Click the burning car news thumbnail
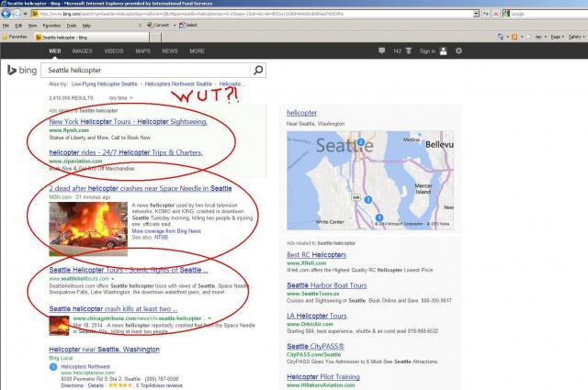This screenshot has height=390, width=588. pyautogui.click(x=88, y=228)
